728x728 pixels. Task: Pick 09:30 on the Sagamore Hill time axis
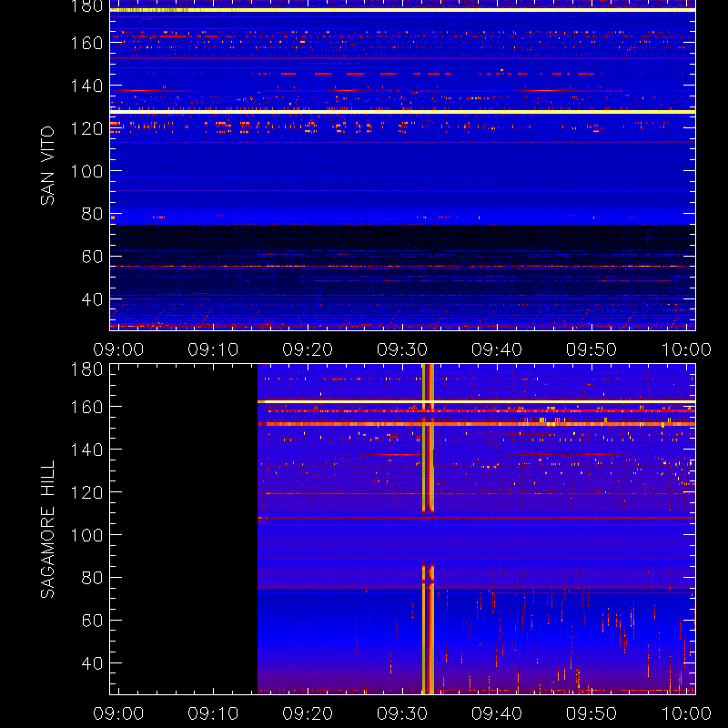[x=402, y=713]
